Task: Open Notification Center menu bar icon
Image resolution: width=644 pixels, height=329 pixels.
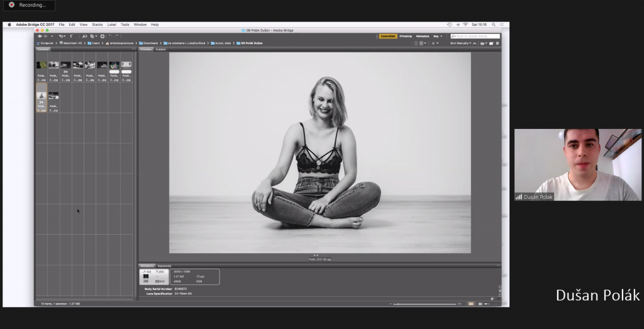Action: click(x=502, y=25)
